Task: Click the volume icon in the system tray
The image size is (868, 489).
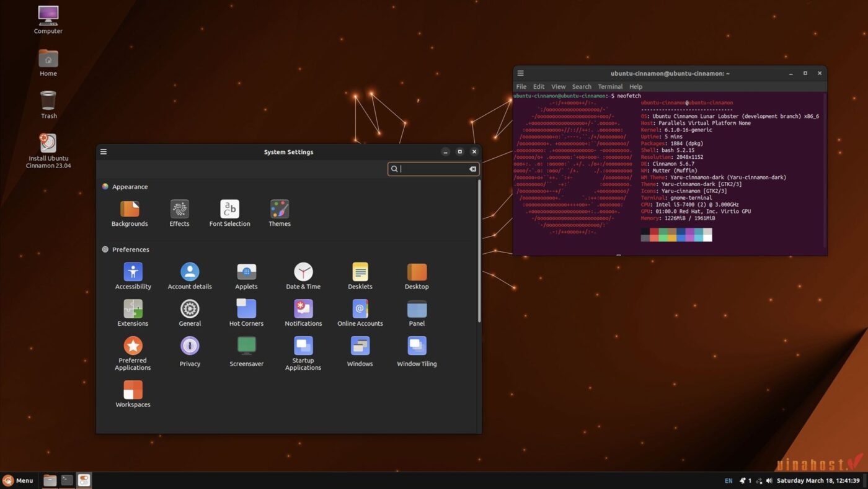Action: coord(769,480)
